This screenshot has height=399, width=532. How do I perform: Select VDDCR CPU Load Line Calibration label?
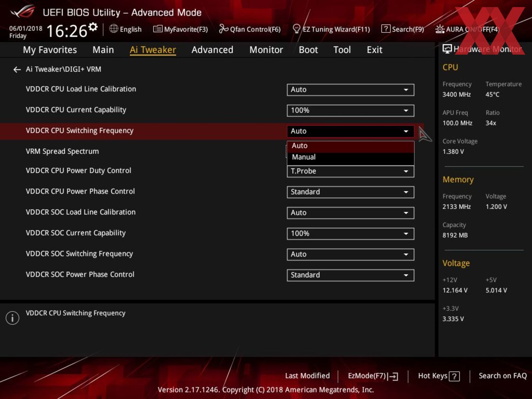point(81,89)
